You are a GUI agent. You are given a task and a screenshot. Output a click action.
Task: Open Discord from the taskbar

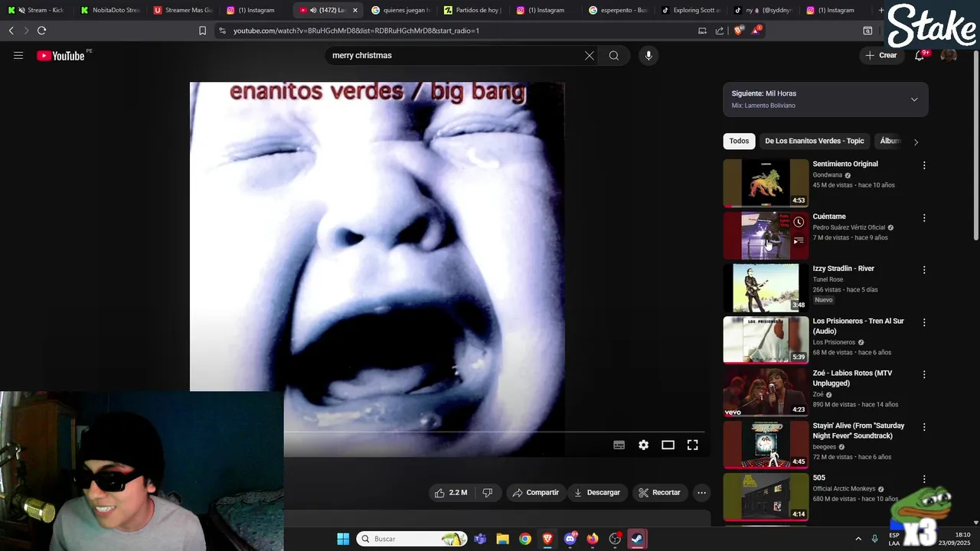coord(570,539)
